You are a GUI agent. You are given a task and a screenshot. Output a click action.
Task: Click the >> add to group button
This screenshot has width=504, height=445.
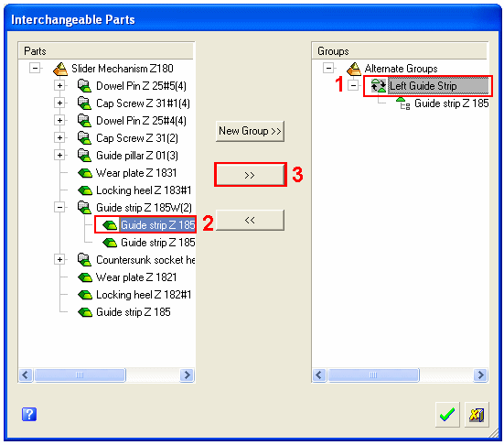250,175
